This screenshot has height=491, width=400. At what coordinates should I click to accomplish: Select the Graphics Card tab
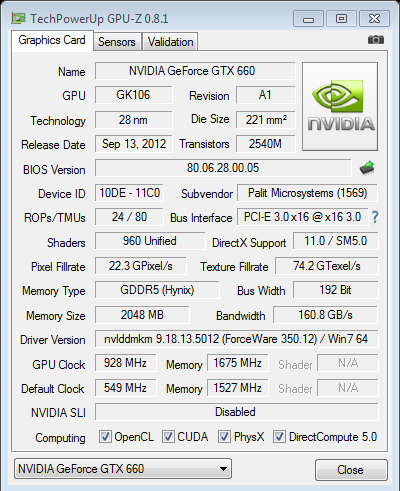[x=52, y=41]
